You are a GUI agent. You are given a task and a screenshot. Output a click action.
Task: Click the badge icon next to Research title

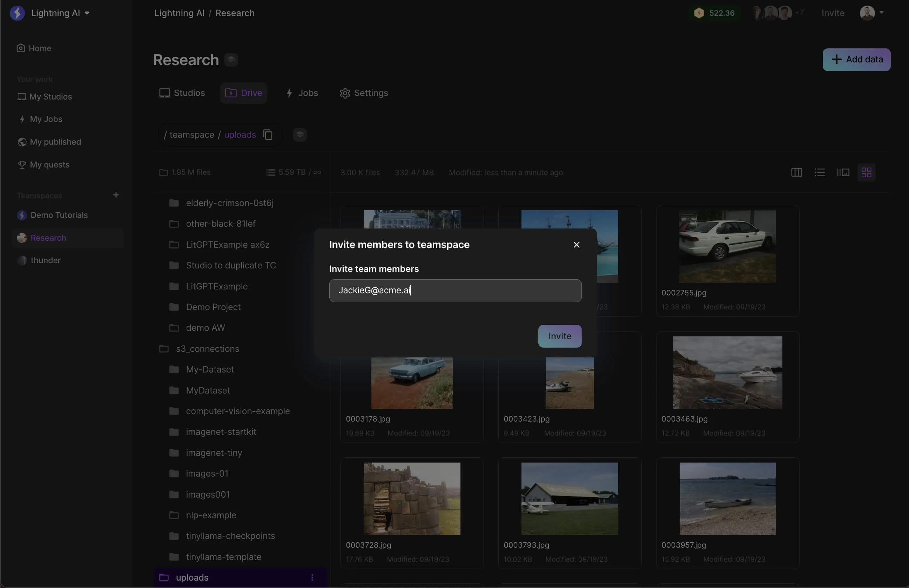[231, 60]
